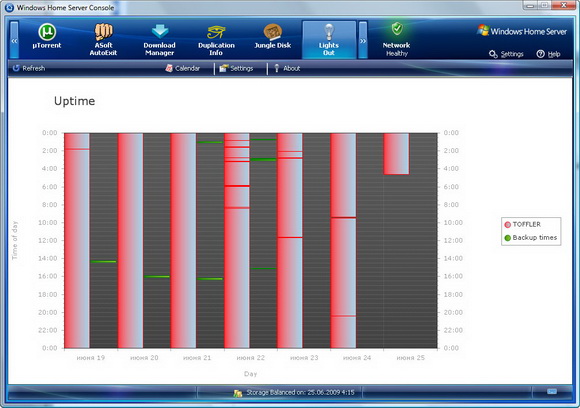Expand tabs with right double-chevron arrow
Viewport: 580px width, 408px height.
tap(363, 40)
